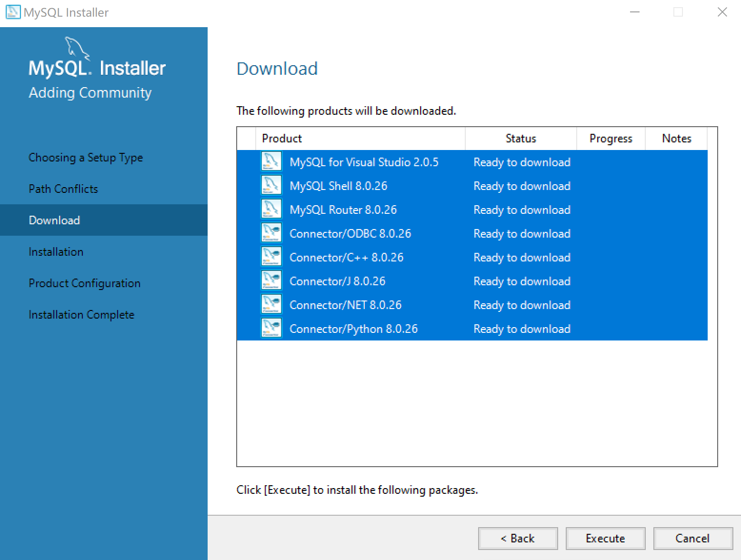Click Ready to download status for Connector/NET

click(522, 305)
